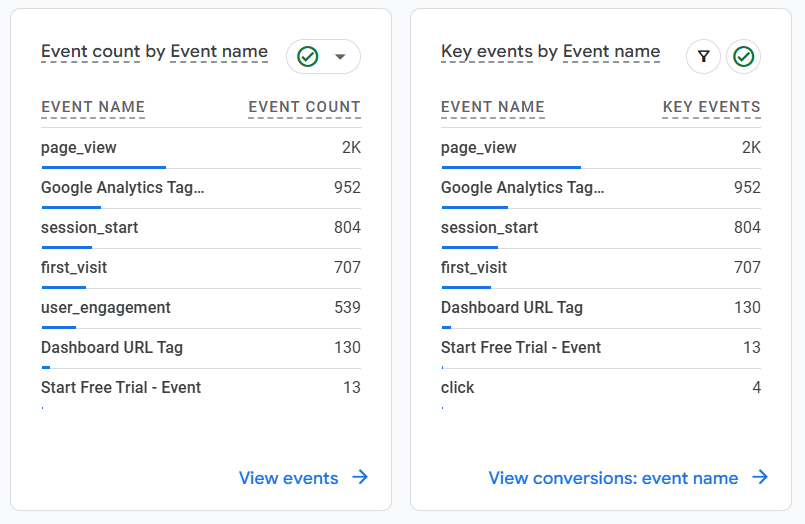Select Google Analytics Tag row in Key events card

(601, 188)
